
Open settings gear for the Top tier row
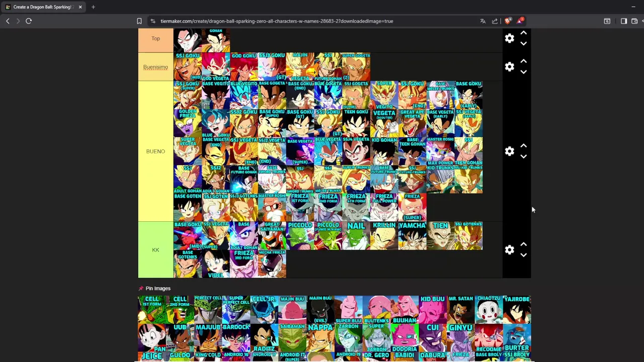pyautogui.click(x=510, y=39)
